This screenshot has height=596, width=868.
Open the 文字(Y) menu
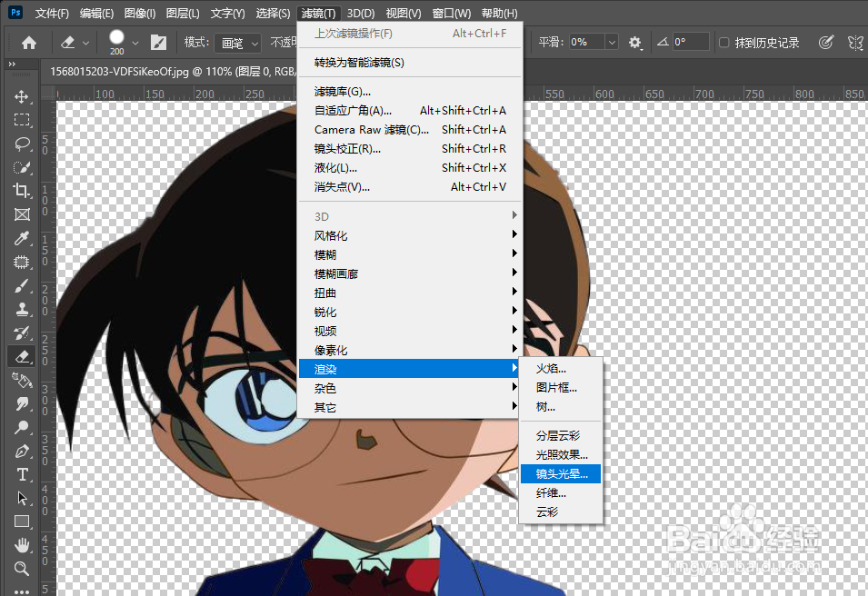227,14
